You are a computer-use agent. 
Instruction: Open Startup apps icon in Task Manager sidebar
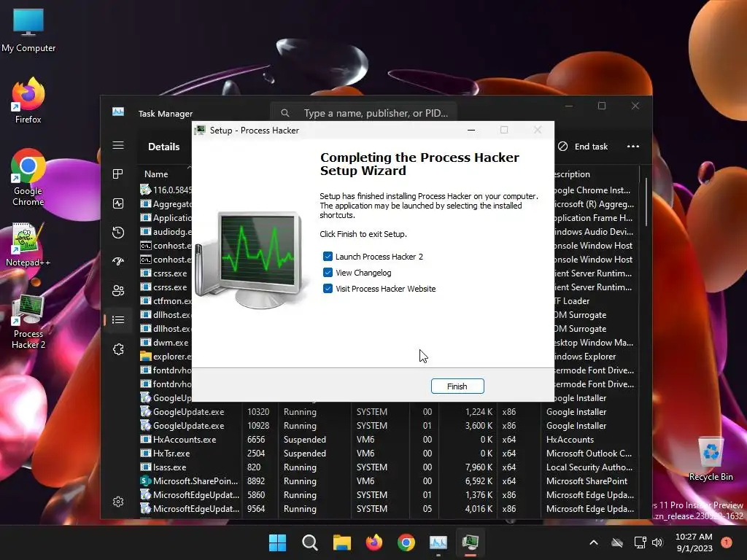pos(118,262)
